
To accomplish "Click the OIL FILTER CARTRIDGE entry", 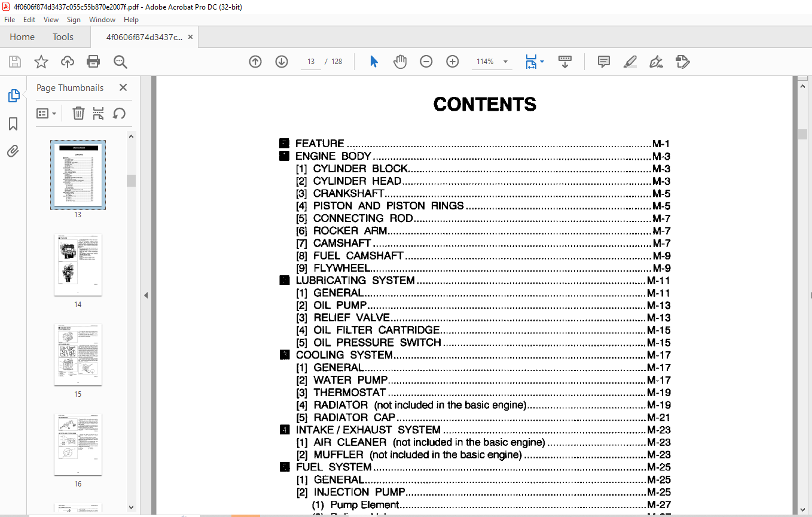I will (x=483, y=330).
